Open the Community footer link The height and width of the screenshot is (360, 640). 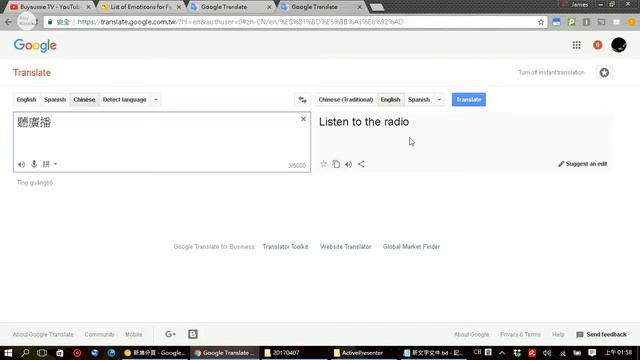[x=100, y=334]
